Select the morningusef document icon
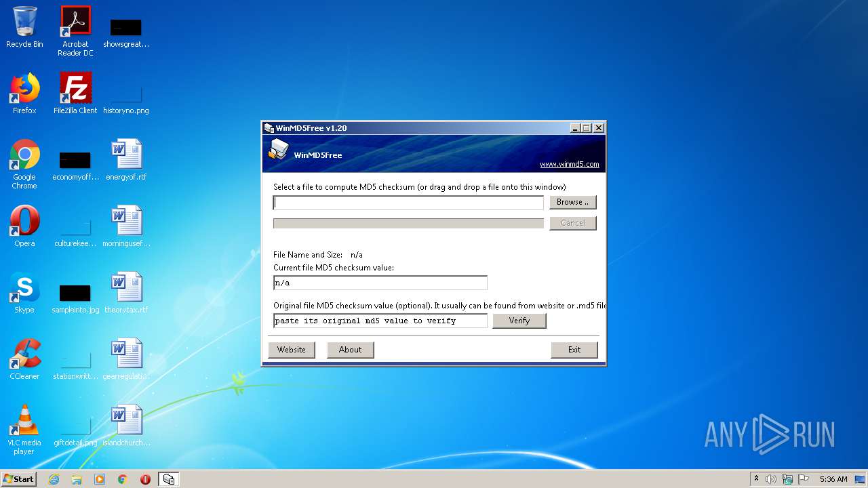Screen dimensions: 868x488 point(126,226)
